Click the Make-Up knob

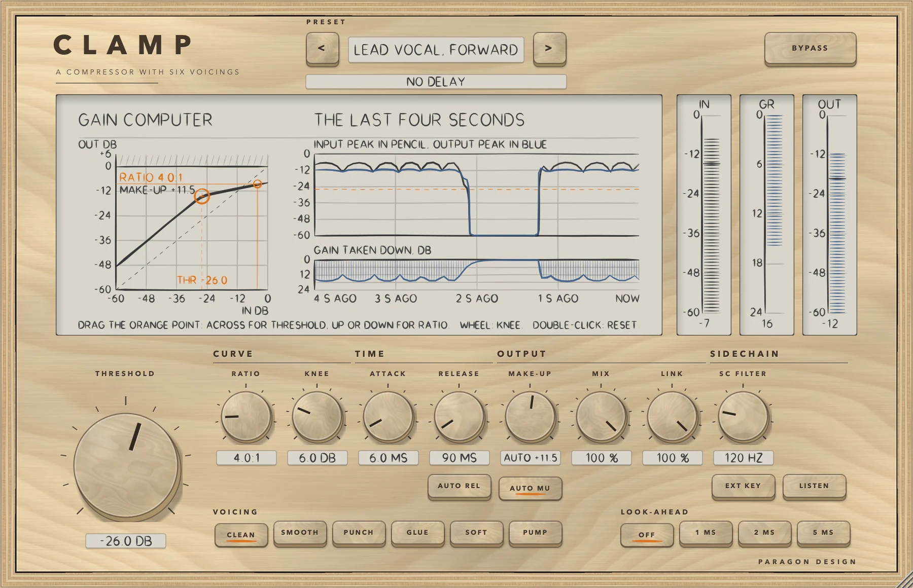coord(530,416)
